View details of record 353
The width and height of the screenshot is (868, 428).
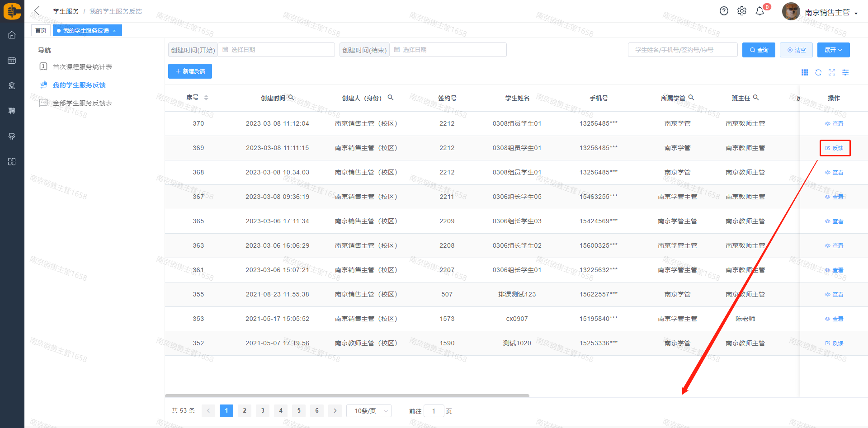coord(834,319)
